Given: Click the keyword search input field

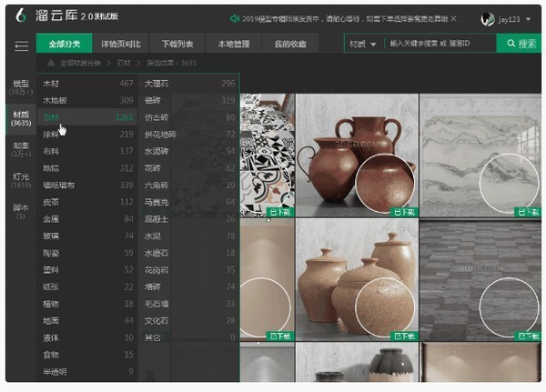Looking at the screenshot, I should click(437, 44).
